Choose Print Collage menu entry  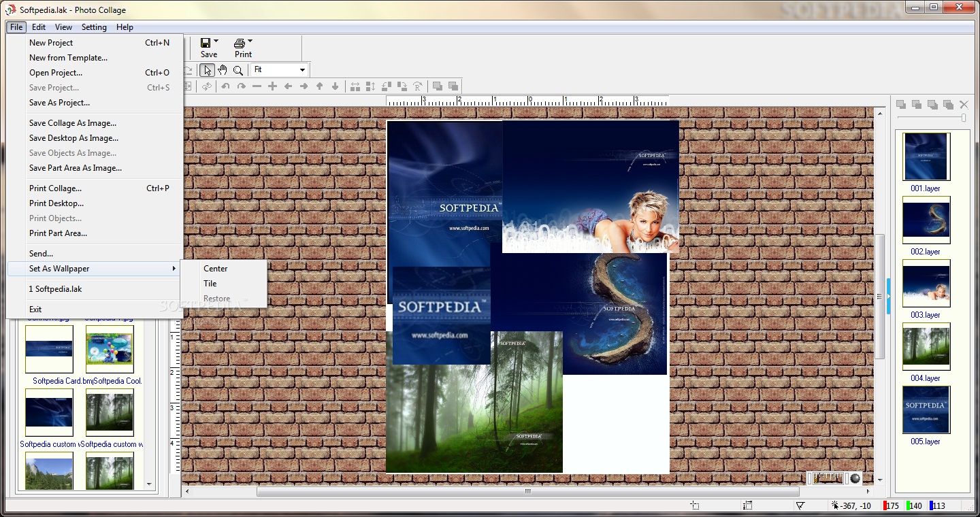[x=95, y=188]
